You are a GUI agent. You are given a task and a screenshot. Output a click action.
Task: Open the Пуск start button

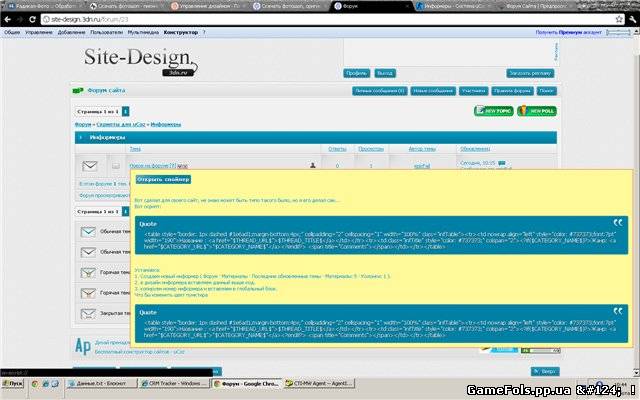pos(13,384)
